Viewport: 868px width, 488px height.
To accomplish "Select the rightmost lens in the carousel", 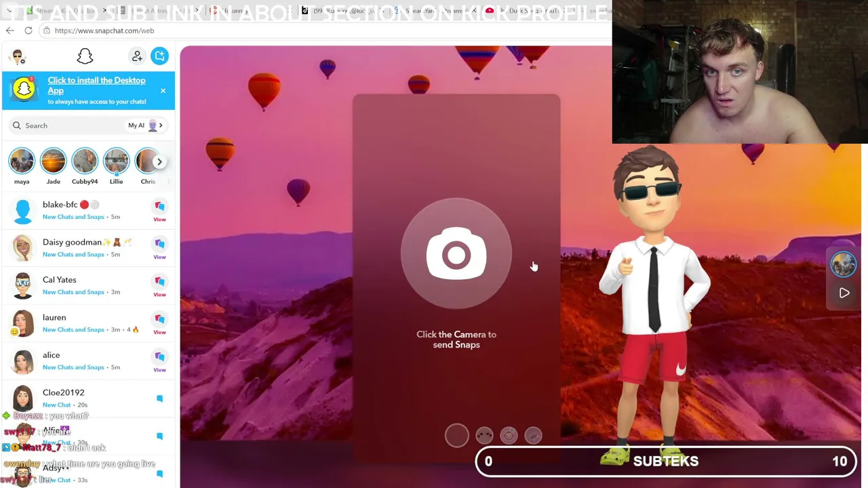I will pyautogui.click(x=533, y=435).
